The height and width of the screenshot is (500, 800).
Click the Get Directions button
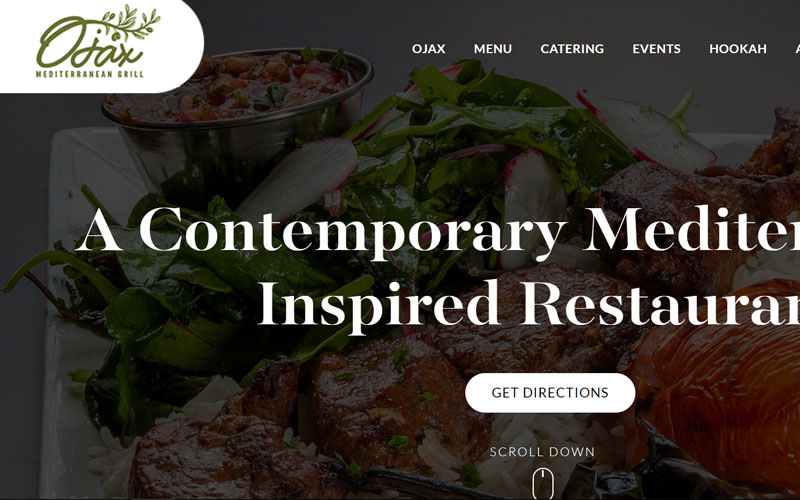(550, 393)
